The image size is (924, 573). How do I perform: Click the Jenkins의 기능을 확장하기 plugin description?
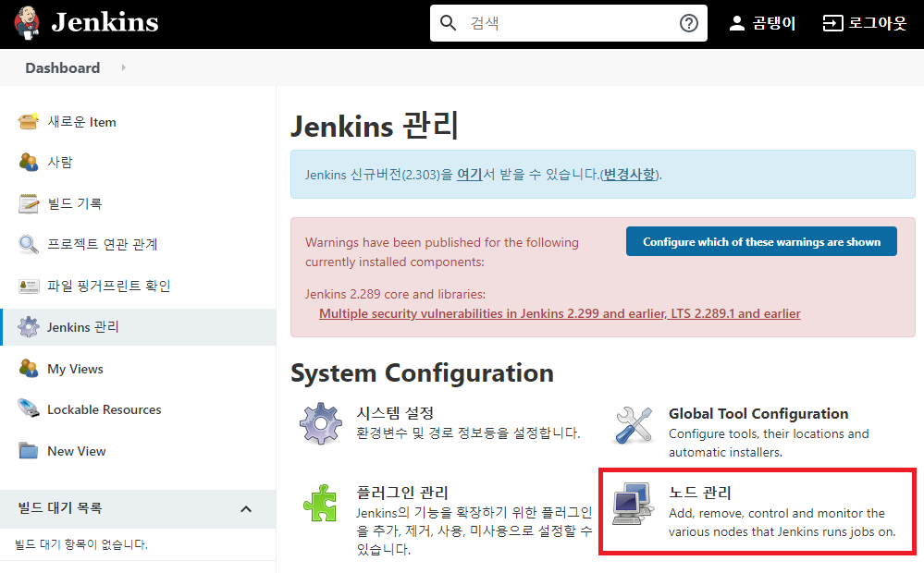click(474, 530)
